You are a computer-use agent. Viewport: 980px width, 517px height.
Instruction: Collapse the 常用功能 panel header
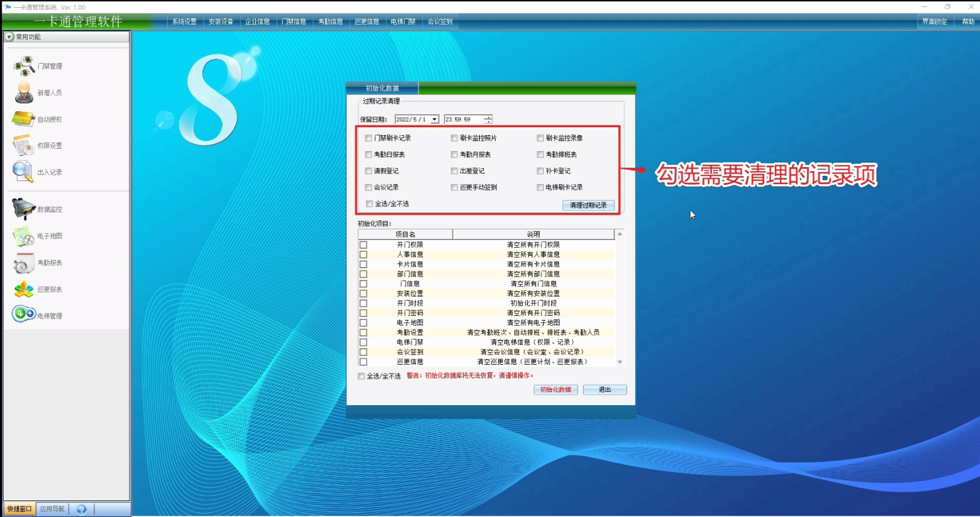click(x=9, y=36)
